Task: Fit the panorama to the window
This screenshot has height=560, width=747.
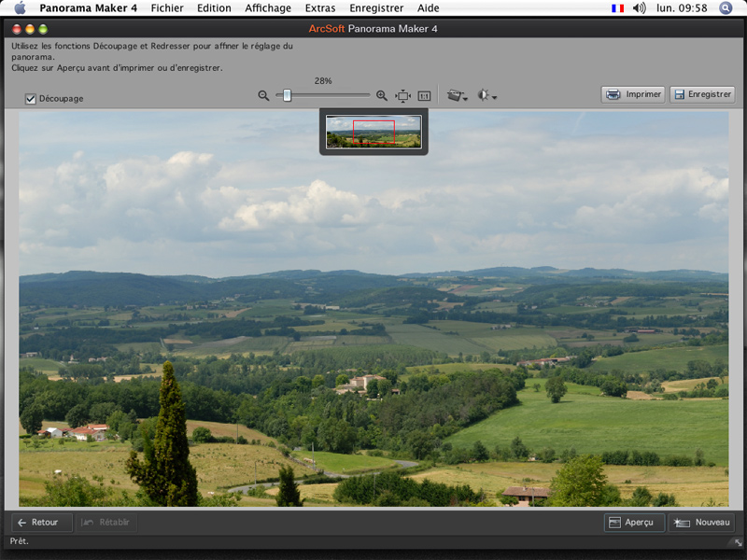Action: 403,96
